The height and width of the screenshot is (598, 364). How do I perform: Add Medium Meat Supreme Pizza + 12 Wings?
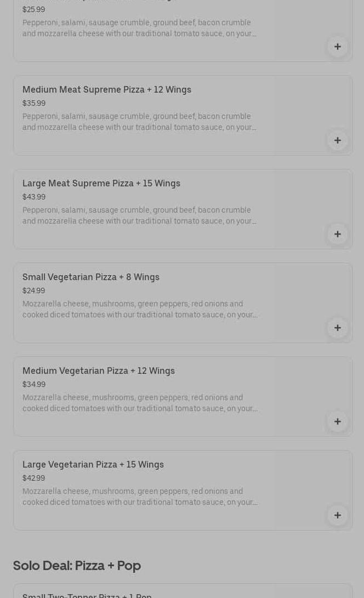click(x=337, y=140)
